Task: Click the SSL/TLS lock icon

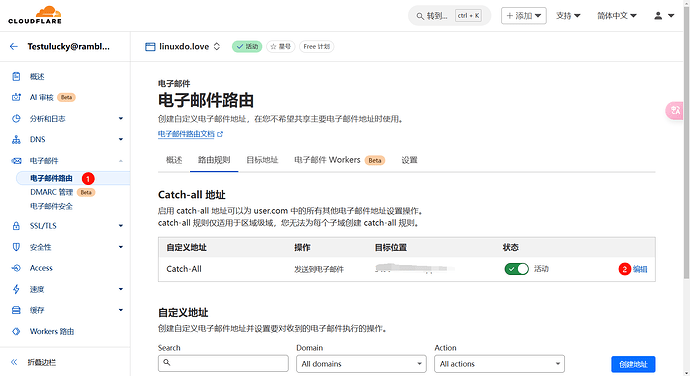Action: pyautogui.click(x=16, y=226)
